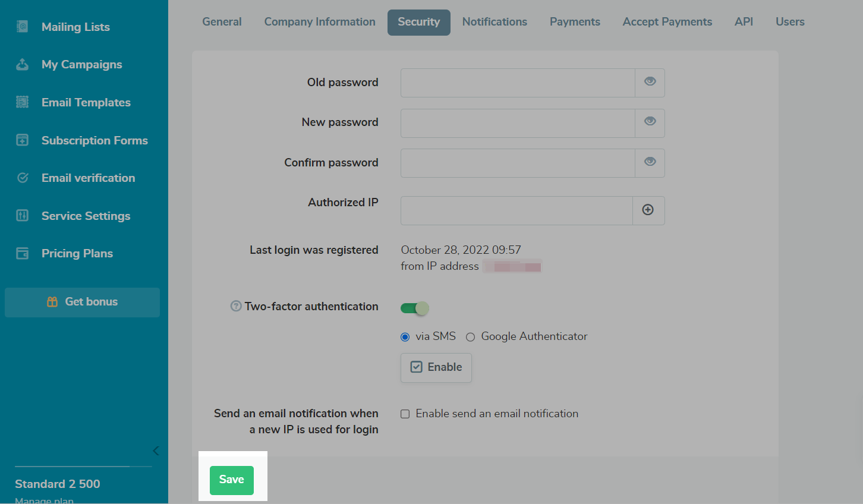Open the Company Information tab
Screen dimensions: 863x504
(320, 22)
